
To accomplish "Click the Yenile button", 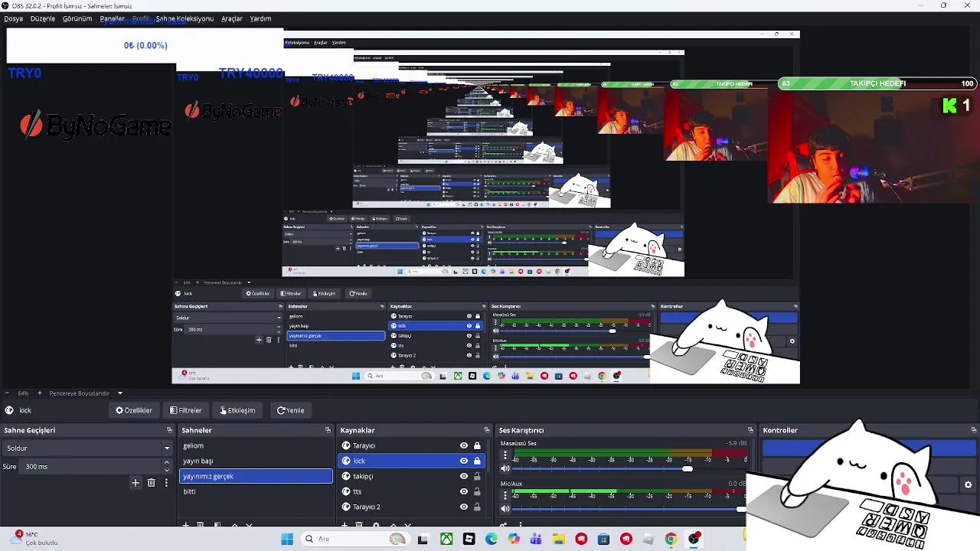I will 291,410.
